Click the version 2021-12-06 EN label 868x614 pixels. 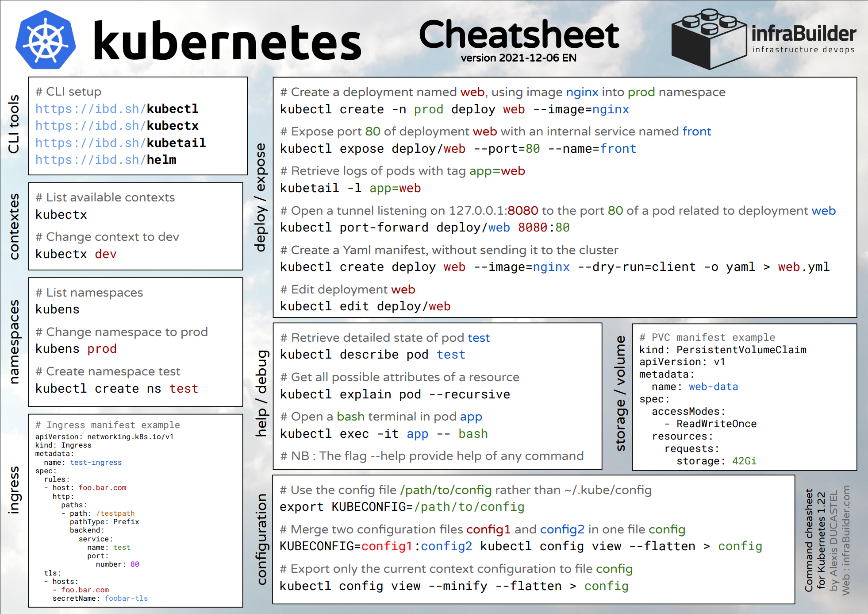(518, 58)
